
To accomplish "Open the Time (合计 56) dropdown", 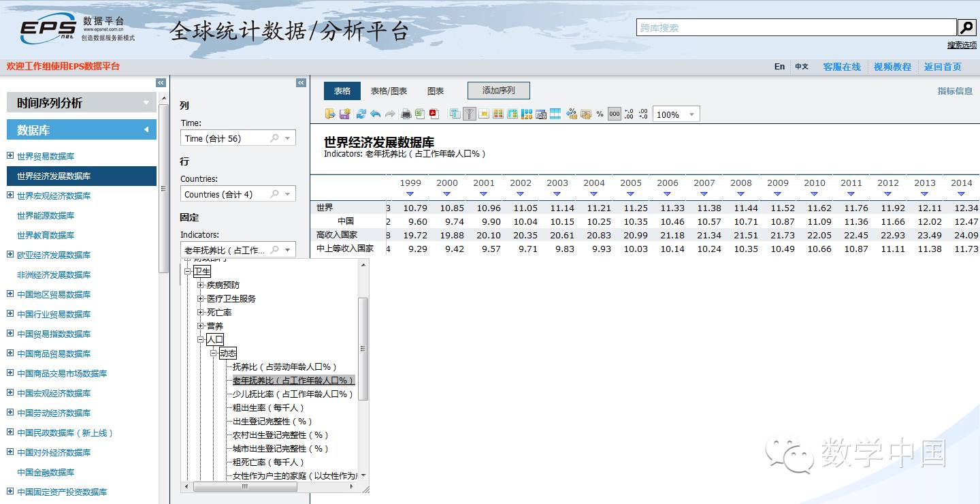I will coord(288,138).
